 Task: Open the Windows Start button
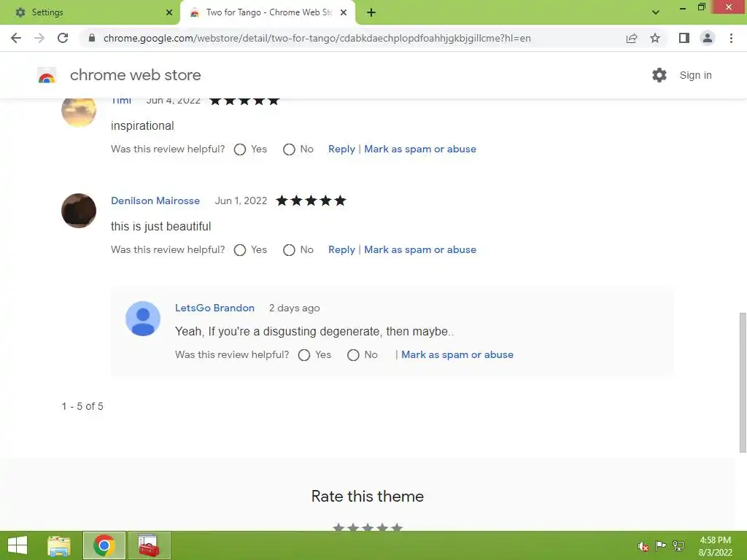pyautogui.click(x=18, y=545)
